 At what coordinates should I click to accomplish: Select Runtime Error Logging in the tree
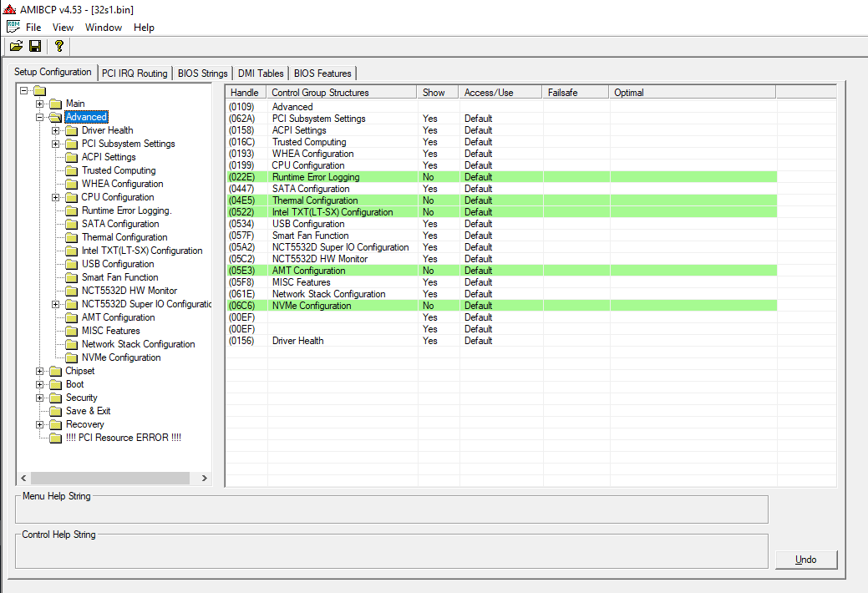tap(127, 210)
